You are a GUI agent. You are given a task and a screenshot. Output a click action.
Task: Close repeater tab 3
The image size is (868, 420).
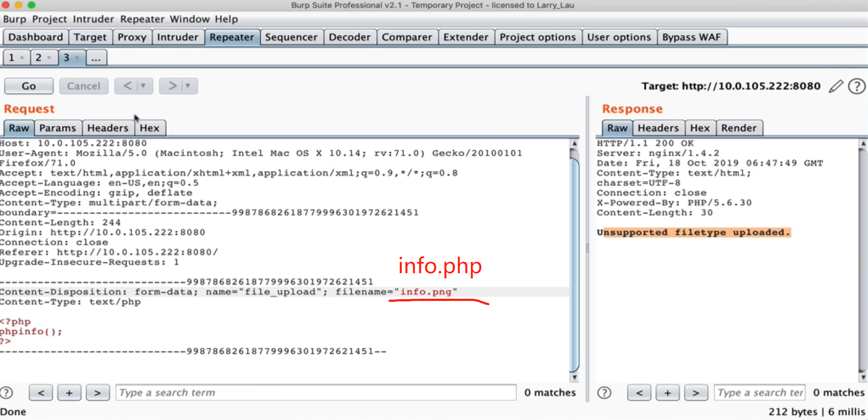click(x=77, y=58)
